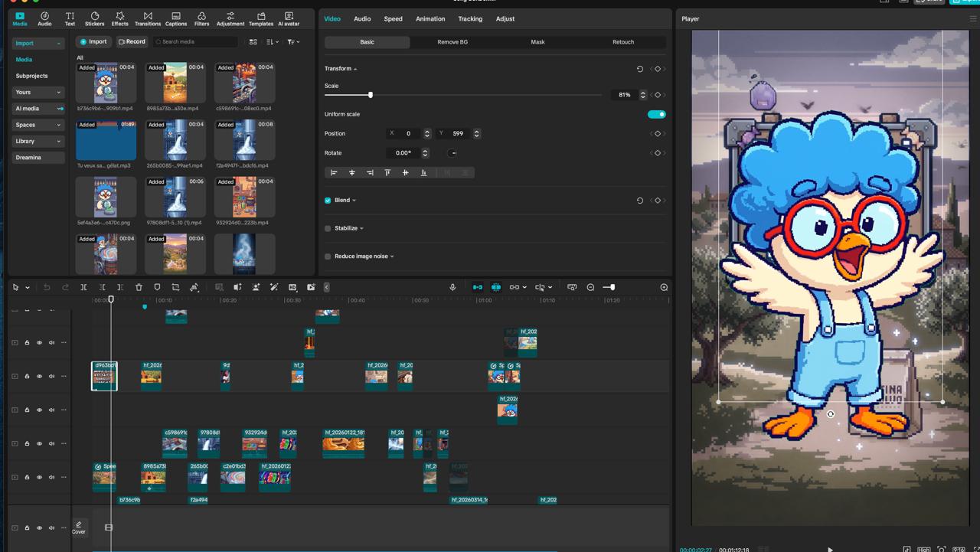
Task: Reset the Blend settings
Action: 640,201
